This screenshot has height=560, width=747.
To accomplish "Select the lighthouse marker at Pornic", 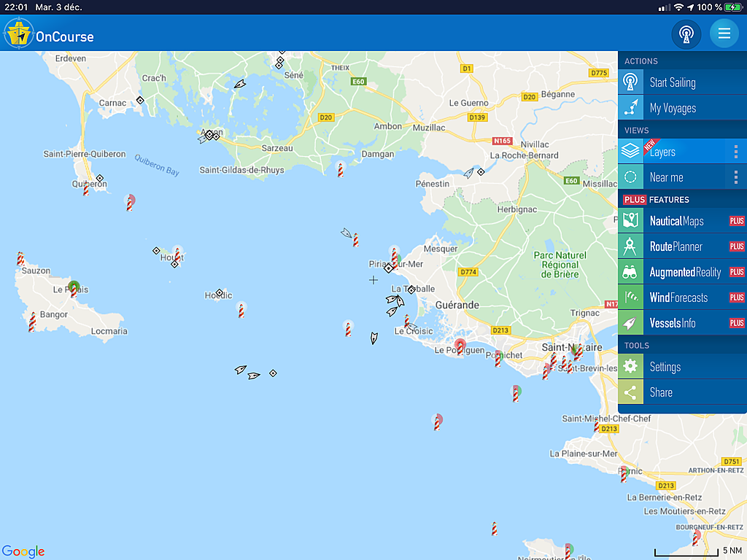I will (624, 474).
